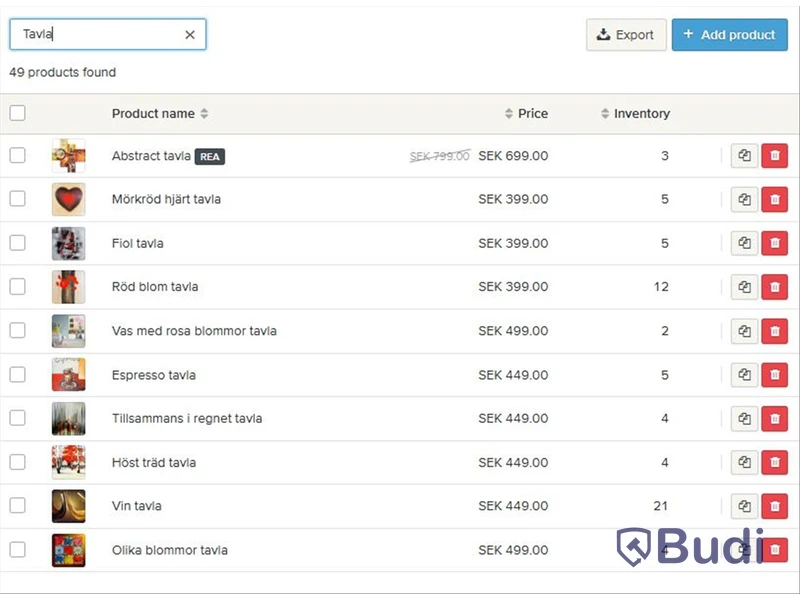The height and width of the screenshot is (600, 800).
Task: Add a new product
Action: [730, 35]
